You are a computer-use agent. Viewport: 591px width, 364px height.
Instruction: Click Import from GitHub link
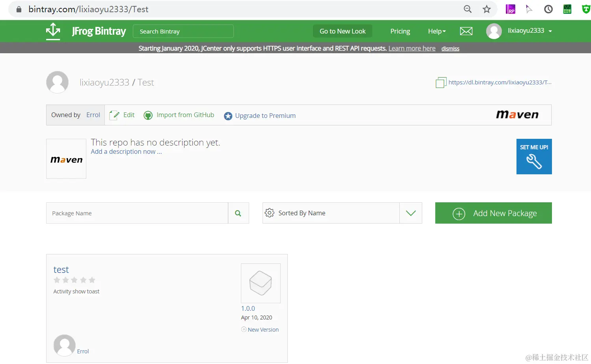(185, 115)
